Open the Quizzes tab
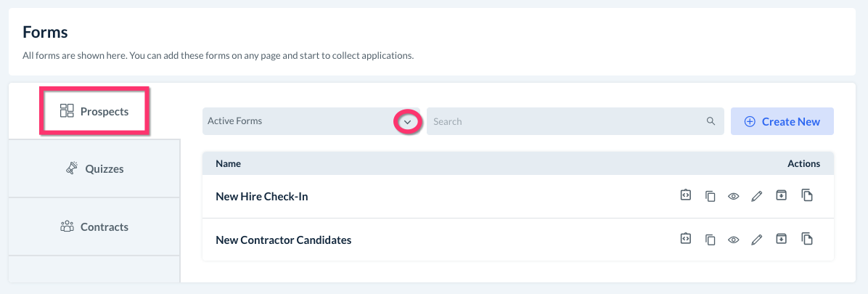The height and width of the screenshot is (294, 868). coord(94,169)
